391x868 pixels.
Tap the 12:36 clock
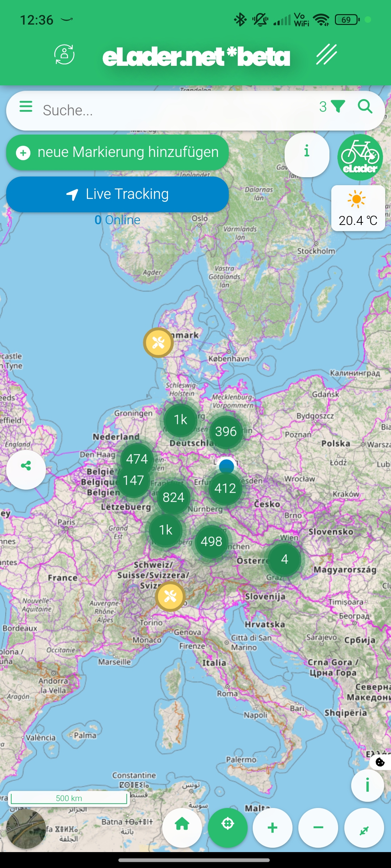37,20
